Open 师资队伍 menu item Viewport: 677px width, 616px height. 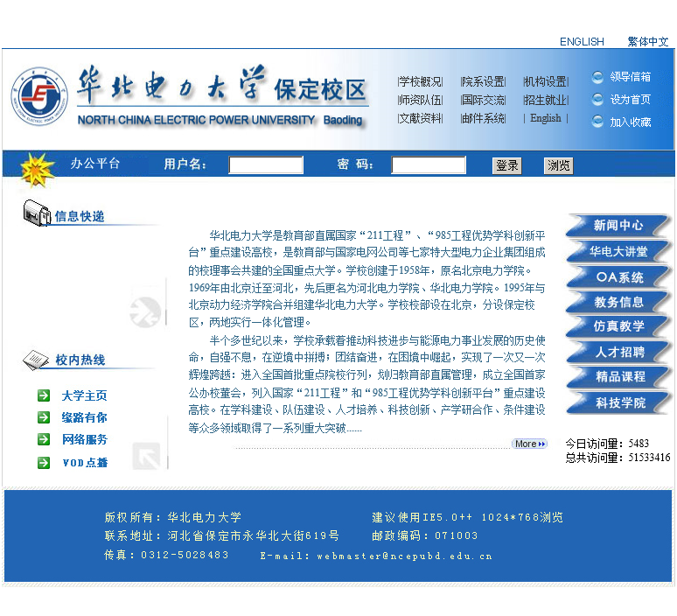420,101
